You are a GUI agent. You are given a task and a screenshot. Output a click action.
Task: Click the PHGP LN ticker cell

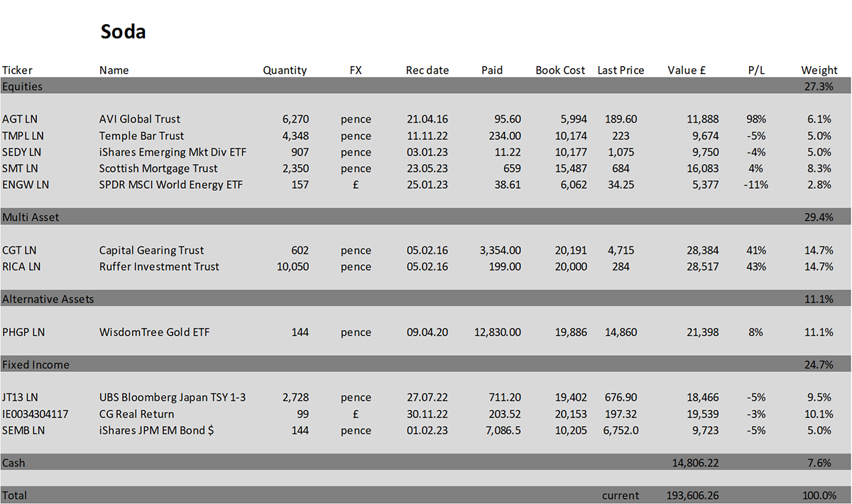point(23,332)
